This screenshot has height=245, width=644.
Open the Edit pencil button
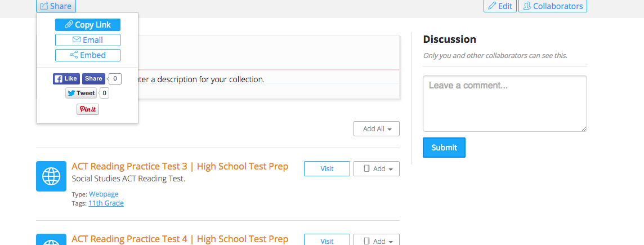[500, 6]
